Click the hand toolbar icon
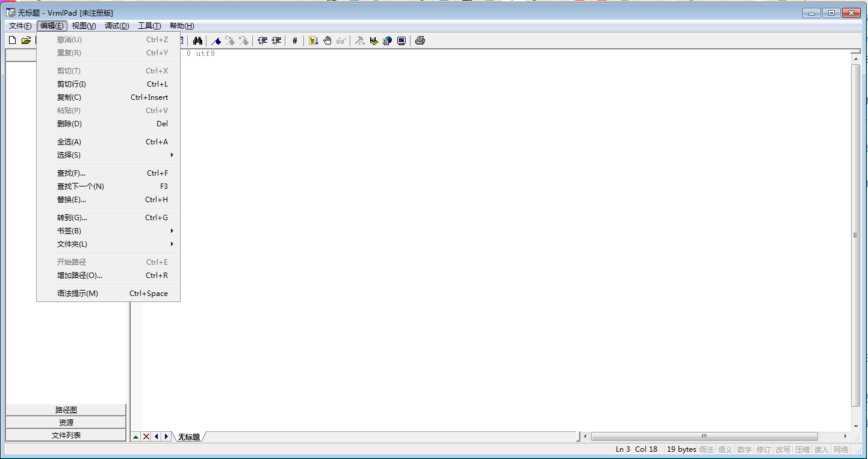The height and width of the screenshot is (459, 868). (x=327, y=40)
